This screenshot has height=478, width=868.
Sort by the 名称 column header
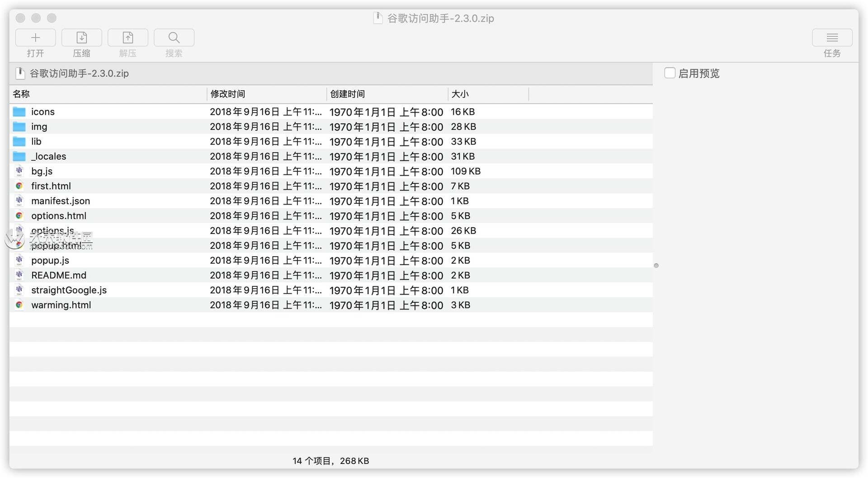108,94
